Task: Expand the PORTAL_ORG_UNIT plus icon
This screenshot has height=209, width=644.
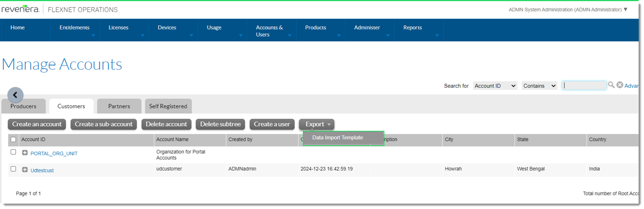Action: [25, 153]
